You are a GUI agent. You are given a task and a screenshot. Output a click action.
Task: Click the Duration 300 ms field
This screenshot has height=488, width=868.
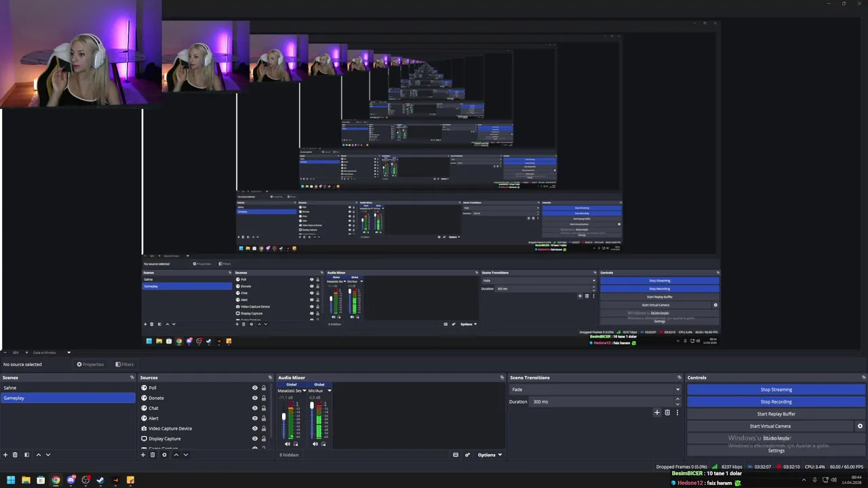601,402
